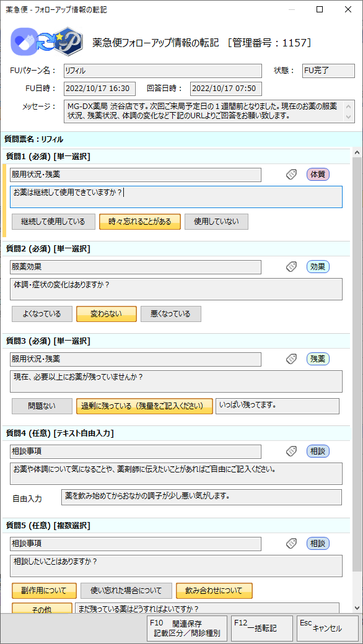The image size is (363, 644).
Task: Toggle answer 悪くなっている
Action: [171, 314]
